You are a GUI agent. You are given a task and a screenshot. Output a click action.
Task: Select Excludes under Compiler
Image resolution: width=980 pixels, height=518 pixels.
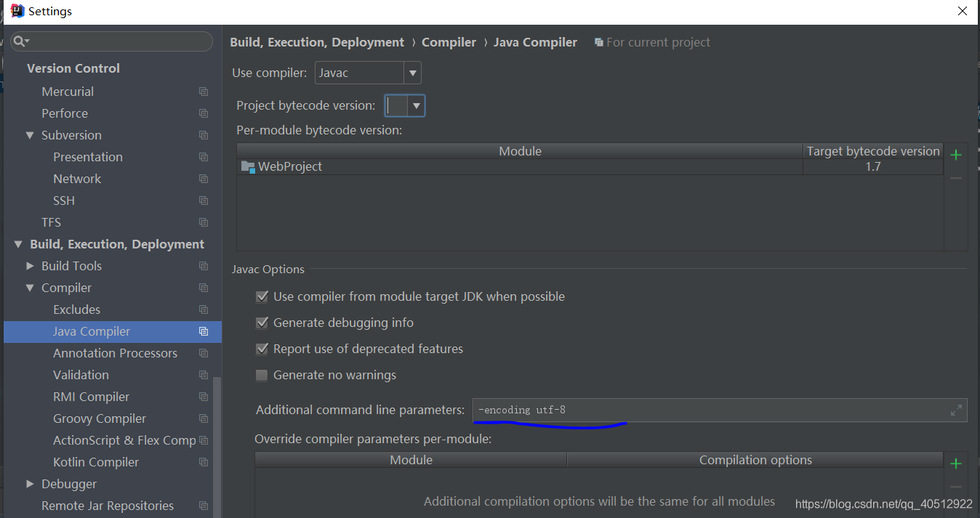click(x=76, y=309)
